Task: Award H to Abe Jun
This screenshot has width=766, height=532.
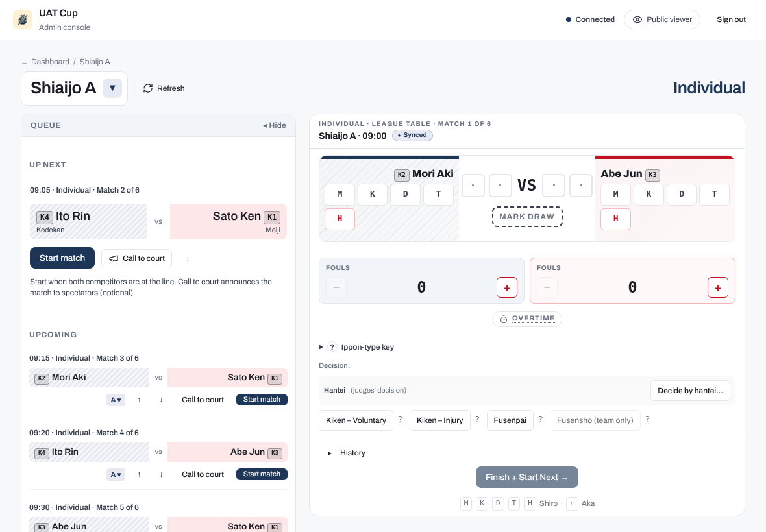Action: [x=615, y=219]
